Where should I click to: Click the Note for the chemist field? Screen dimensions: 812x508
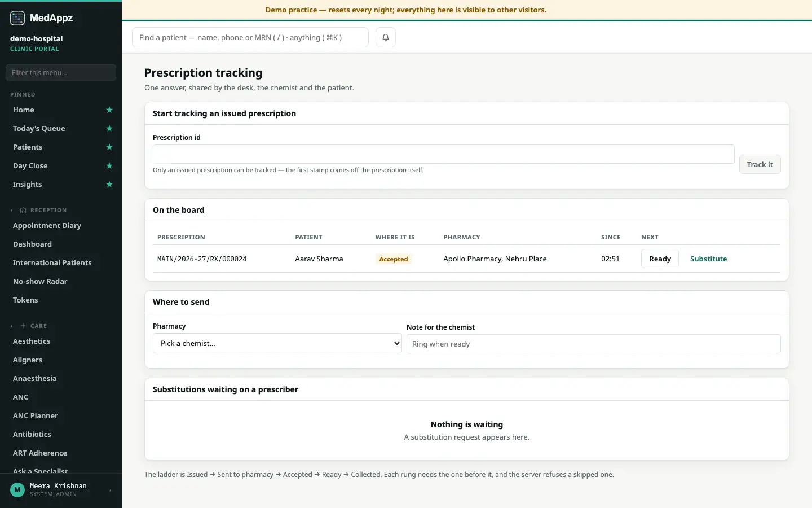coord(593,344)
